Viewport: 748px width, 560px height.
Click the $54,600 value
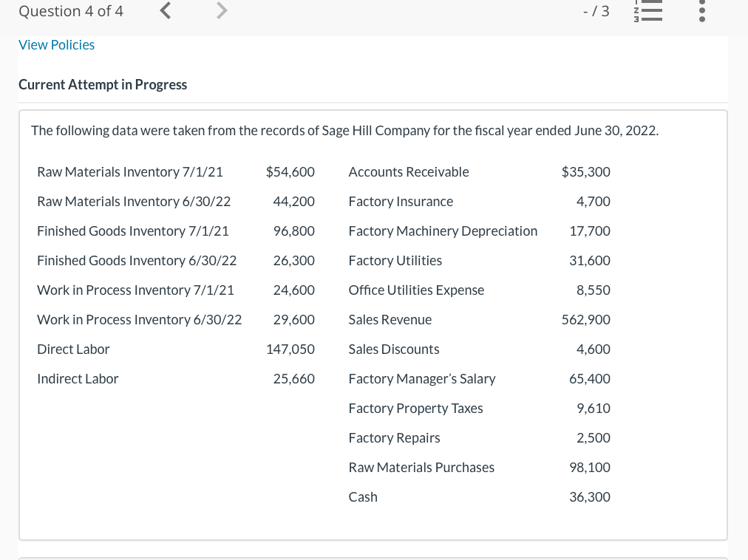tap(290, 171)
